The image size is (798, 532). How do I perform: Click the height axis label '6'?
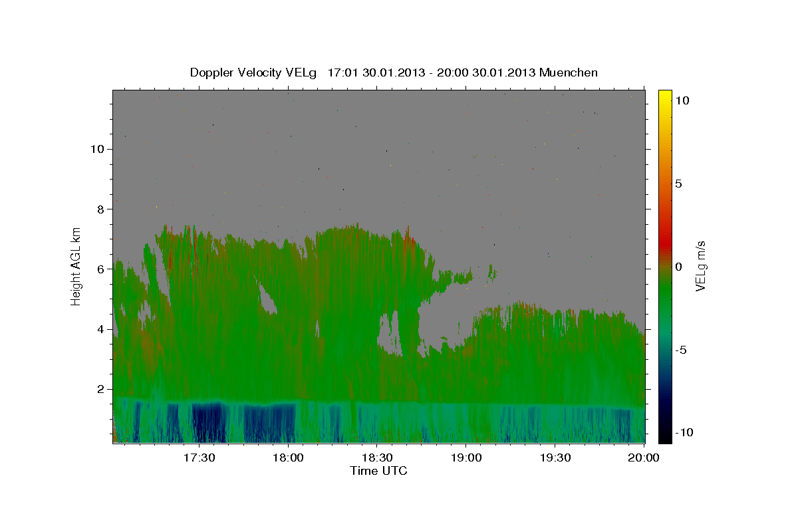pos(102,269)
